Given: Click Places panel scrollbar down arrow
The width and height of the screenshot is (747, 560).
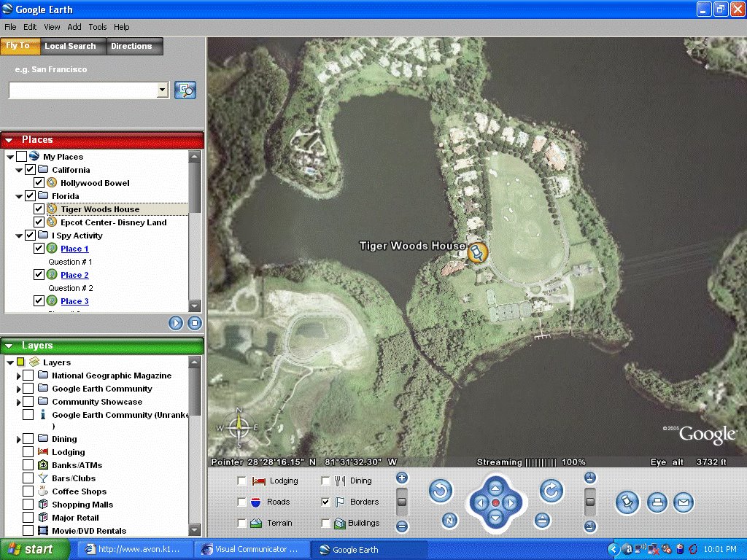Looking at the screenshot, I should pyautogui.click(x=194, y=306).
